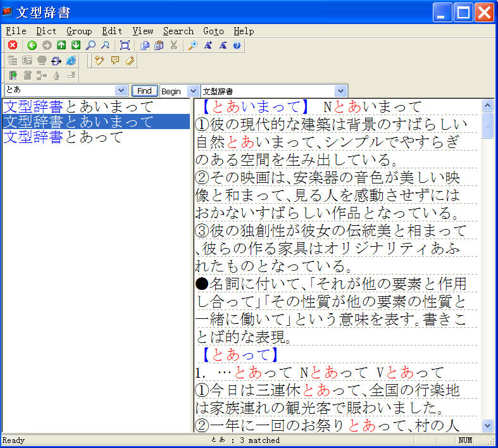Click the definition pane scrollbar thumb
The height and width of the screenshot is (448, 498).
(487, 125)
